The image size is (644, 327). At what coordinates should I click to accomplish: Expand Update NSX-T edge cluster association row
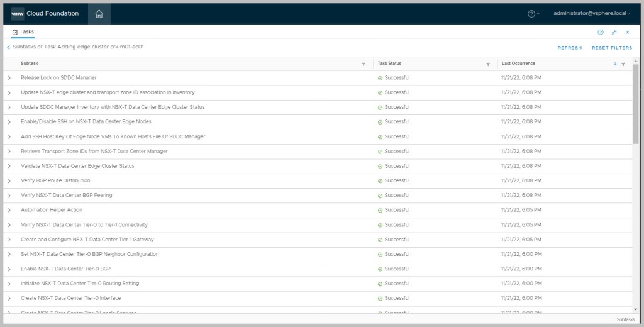pos(9,92)
